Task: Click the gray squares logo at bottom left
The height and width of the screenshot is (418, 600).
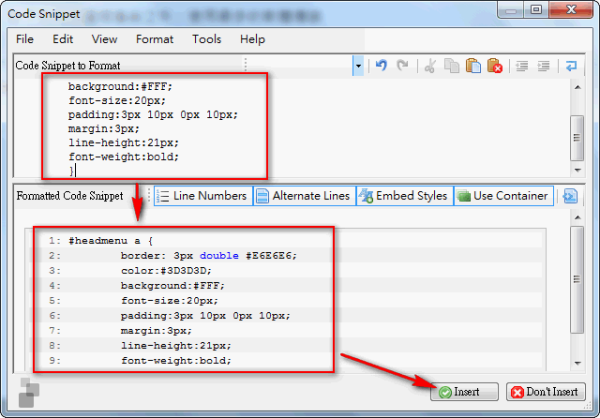Action: [x=29, y=392]
